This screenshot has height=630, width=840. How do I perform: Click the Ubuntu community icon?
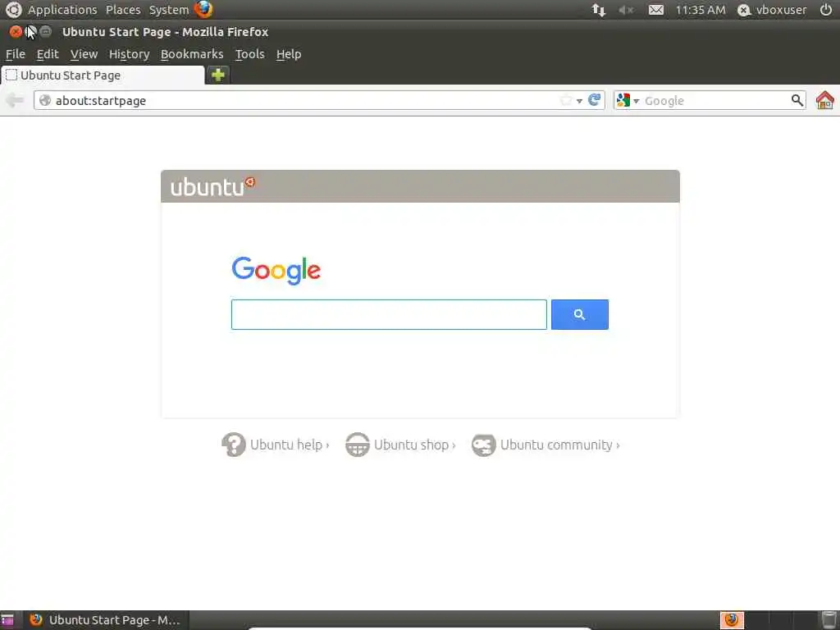point(483,445)
